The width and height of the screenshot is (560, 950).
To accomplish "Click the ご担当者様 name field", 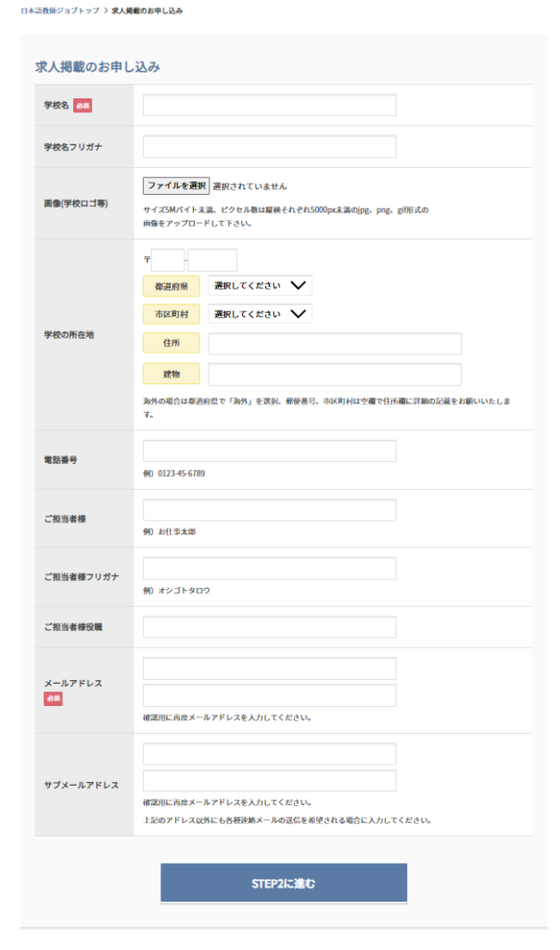I will pyautogui.click(x=269, y=509).
